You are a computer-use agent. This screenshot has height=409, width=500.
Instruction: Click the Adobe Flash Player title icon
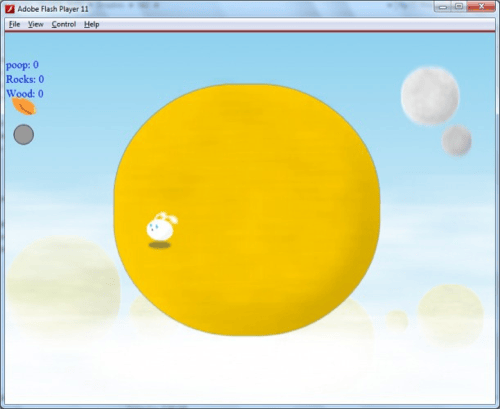[10, 9]
